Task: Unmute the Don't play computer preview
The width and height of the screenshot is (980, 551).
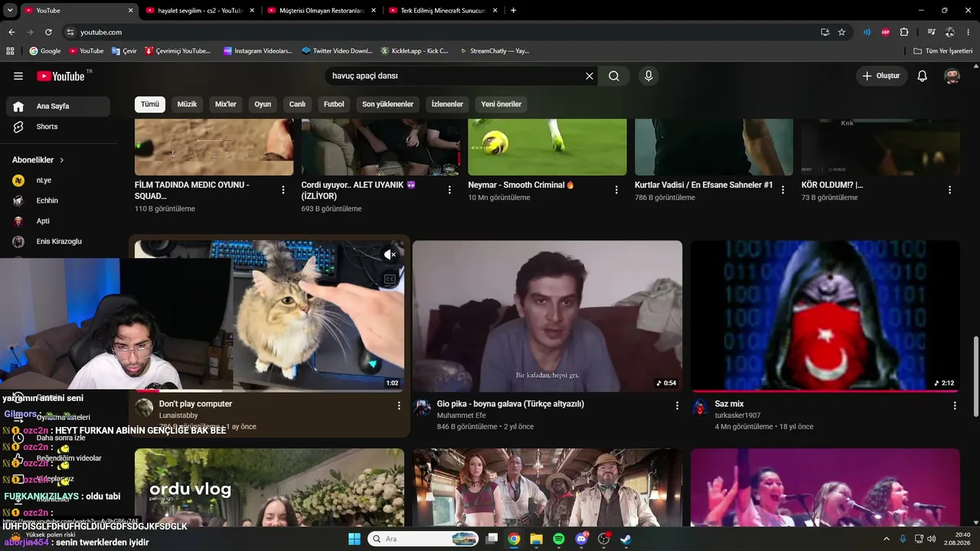Action: (390, 255)
